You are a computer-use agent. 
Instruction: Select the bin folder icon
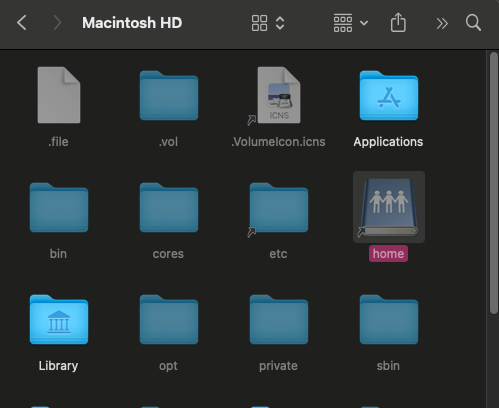[59, 207]
